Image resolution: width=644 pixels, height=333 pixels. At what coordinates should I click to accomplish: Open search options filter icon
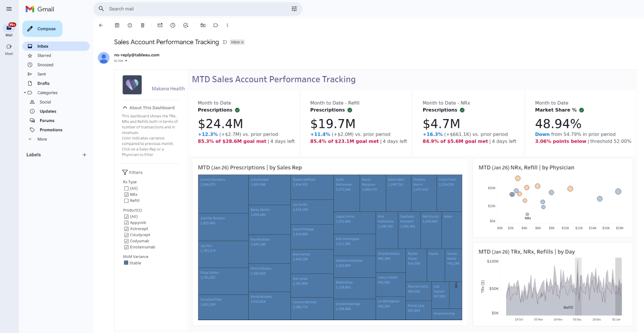point(294,9)
